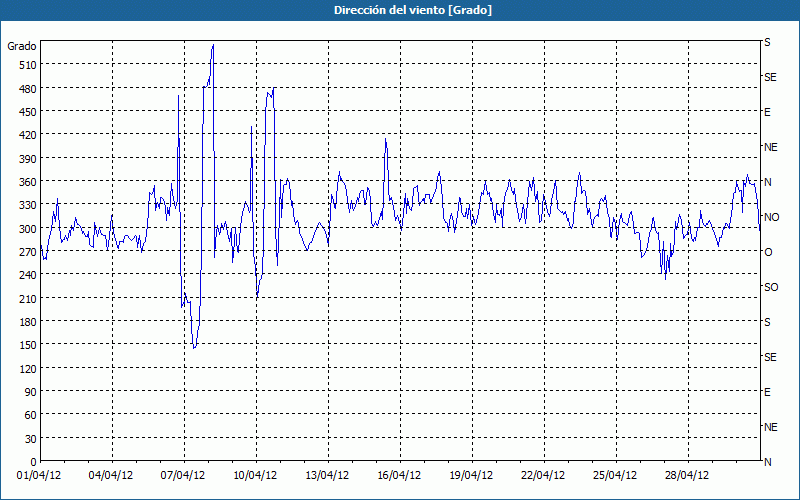Click the 150 degree axis value
The height and width of the screenshot is (500, 800).
point(28,345)
